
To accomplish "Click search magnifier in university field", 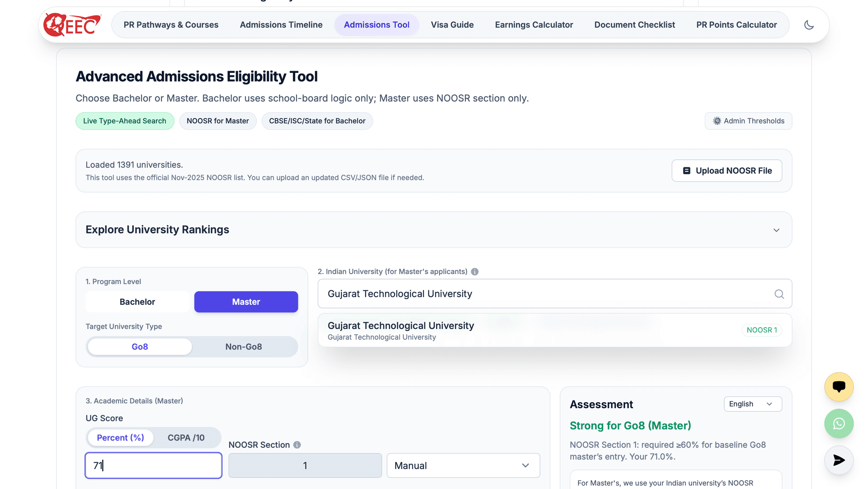I will (779, 294).
